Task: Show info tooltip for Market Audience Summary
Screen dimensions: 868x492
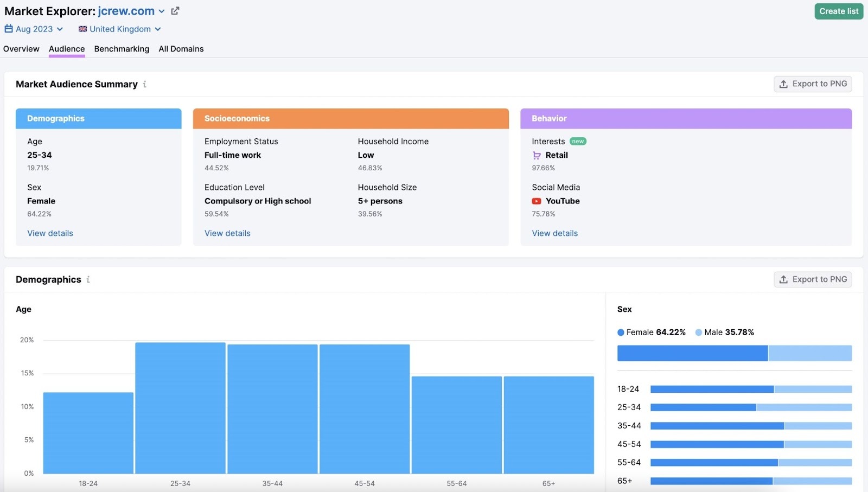Action: [x=145, y=84]
